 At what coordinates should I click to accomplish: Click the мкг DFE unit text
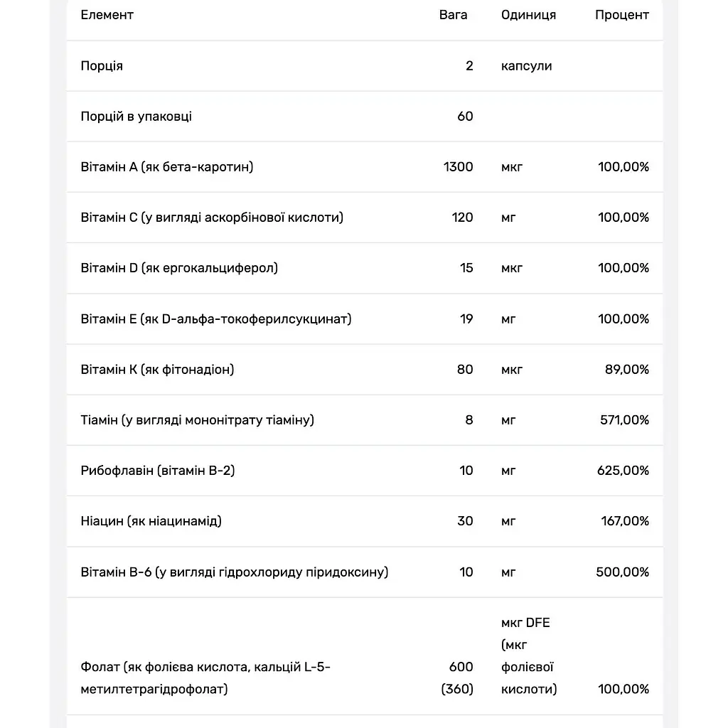[525, 623]
